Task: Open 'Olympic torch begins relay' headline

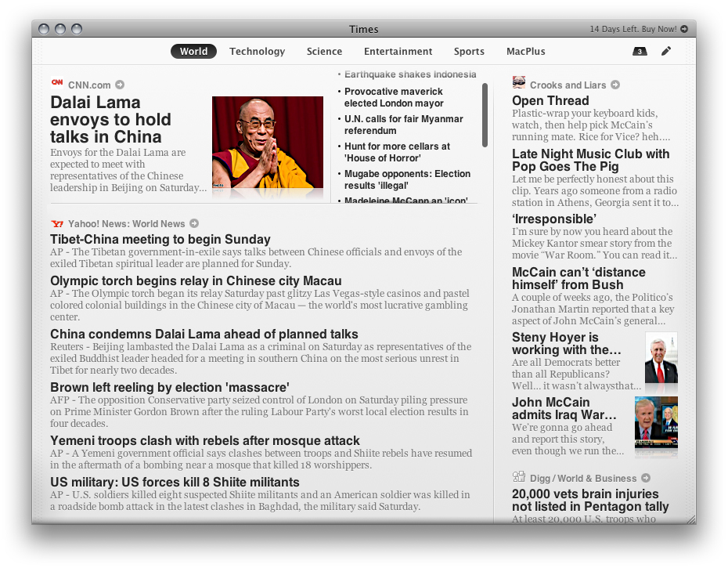Action: coord(196,280)
